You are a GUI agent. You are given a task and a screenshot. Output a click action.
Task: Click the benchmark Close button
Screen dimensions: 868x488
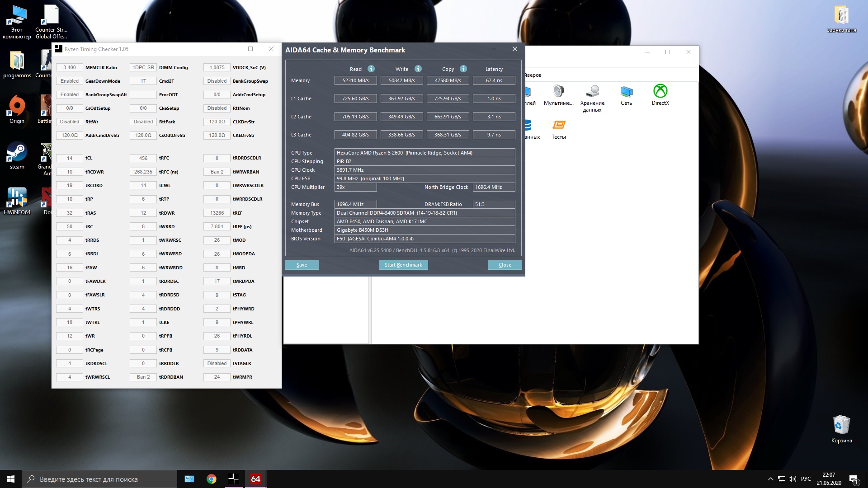coord(505,265)
